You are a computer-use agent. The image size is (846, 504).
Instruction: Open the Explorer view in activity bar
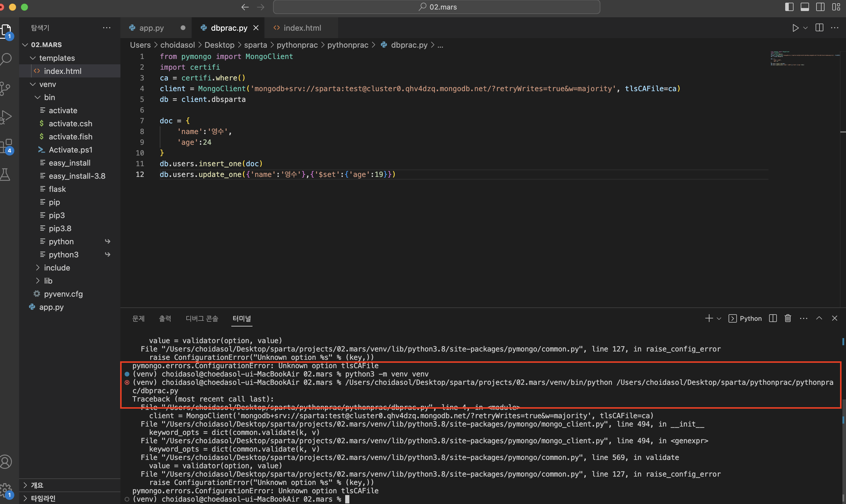pos(6,31)
